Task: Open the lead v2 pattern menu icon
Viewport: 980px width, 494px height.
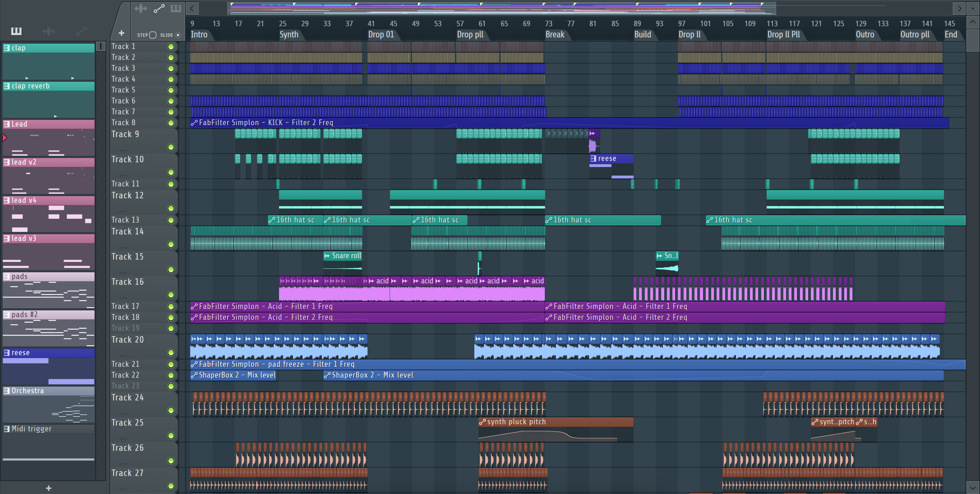Action: [x=6, y=162]
